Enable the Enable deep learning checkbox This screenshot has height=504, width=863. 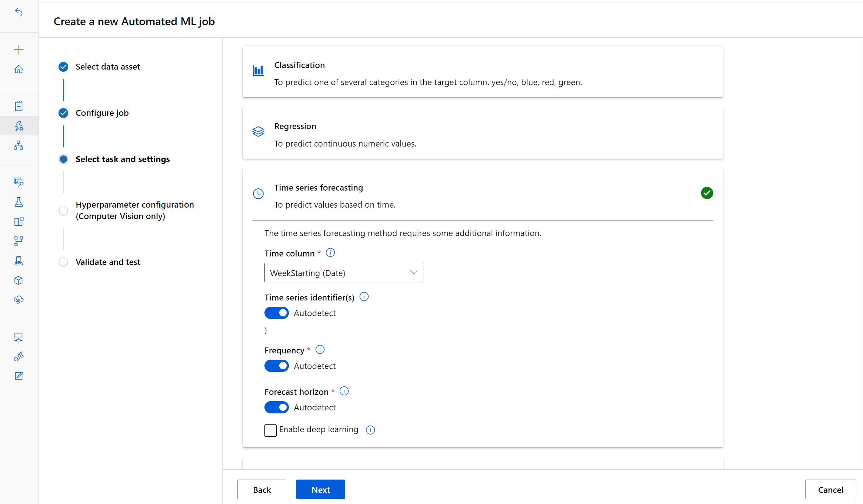(x=270, y=430)
